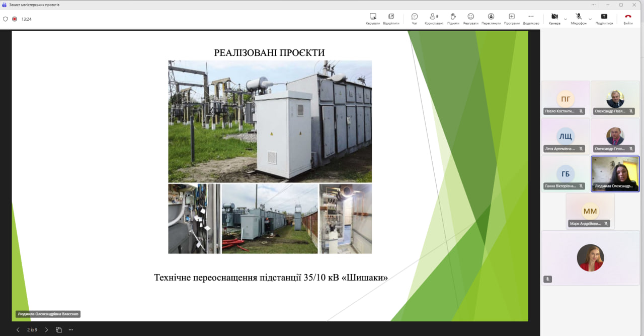Viewport: 644px width, 336px height.
Task: Go to the next slide
Action: [46, 330]
